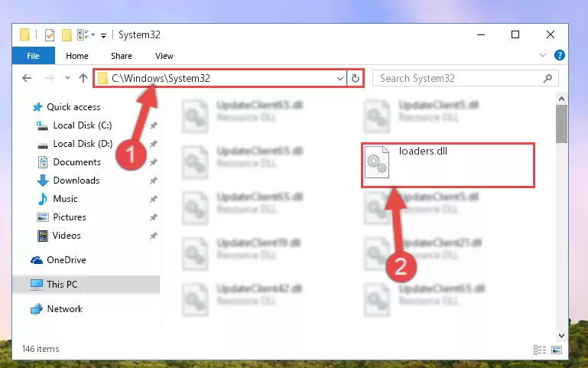Open the recent locations dropdown arrow
The height and width of the screenshot is (368, 588).
pos(67,78)
